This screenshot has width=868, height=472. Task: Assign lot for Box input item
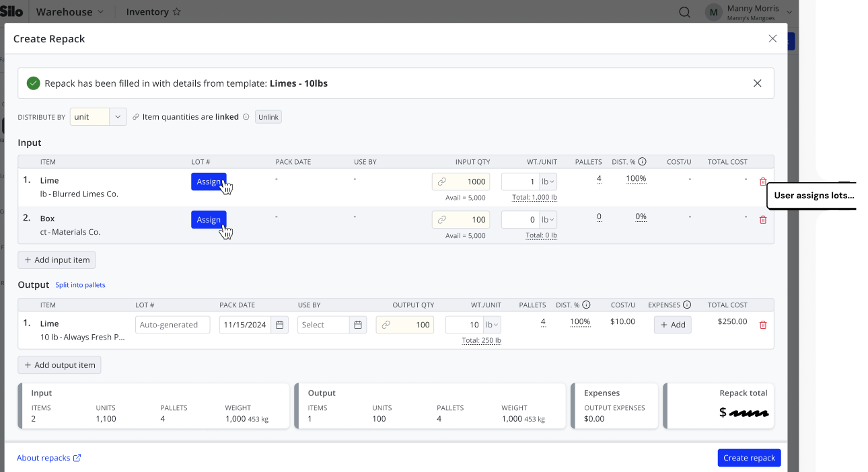pyautogui.click(x=209, y=220)
